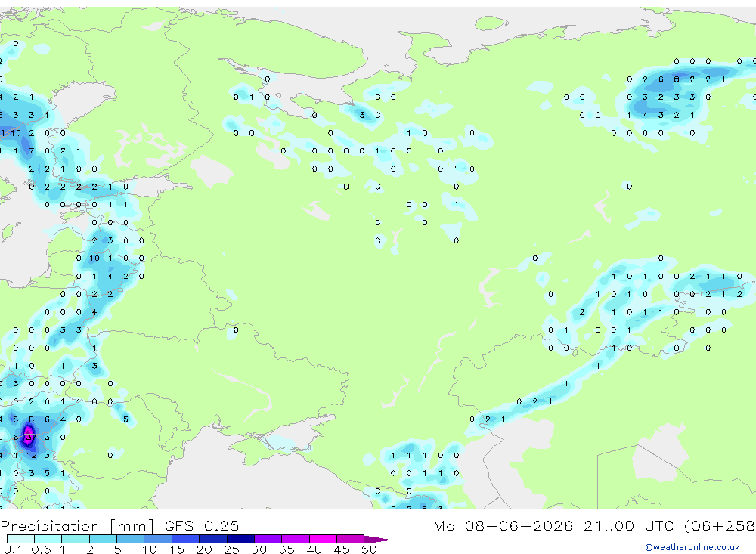Viewport: 756px width, 554px height.
Task: Click the '15' legend scale label
Action: tap(177, 549)
